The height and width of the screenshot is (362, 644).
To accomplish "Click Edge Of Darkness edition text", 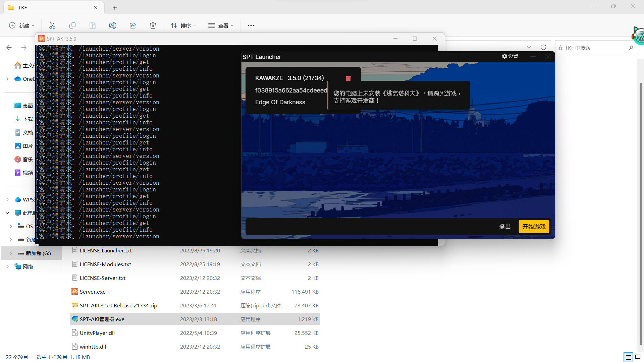I will pyautogui.click(x=280, y=102).
